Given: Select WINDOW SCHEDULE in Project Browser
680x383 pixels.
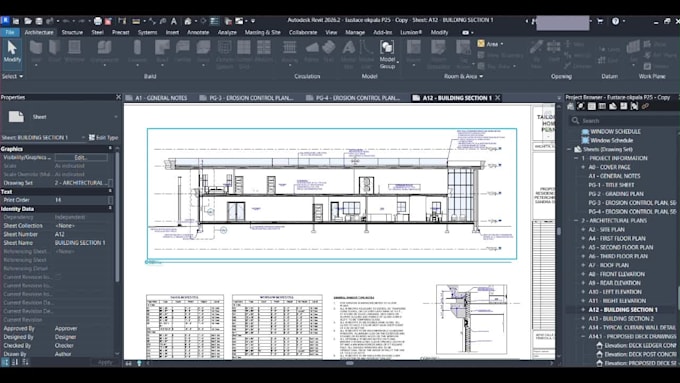Looking at the screenshot, I should (615, 131).
